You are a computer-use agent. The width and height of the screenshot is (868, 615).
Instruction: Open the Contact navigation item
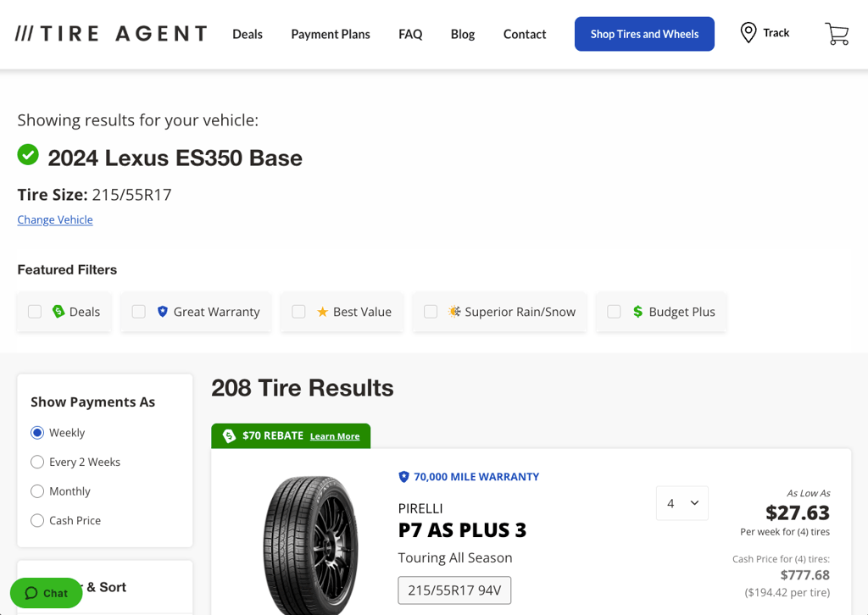click(525, 34)
